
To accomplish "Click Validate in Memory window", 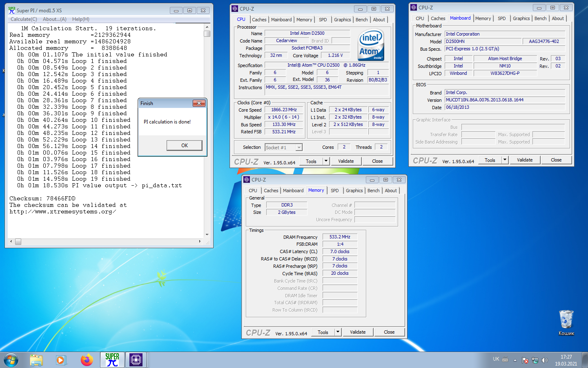I will (358, 332).
